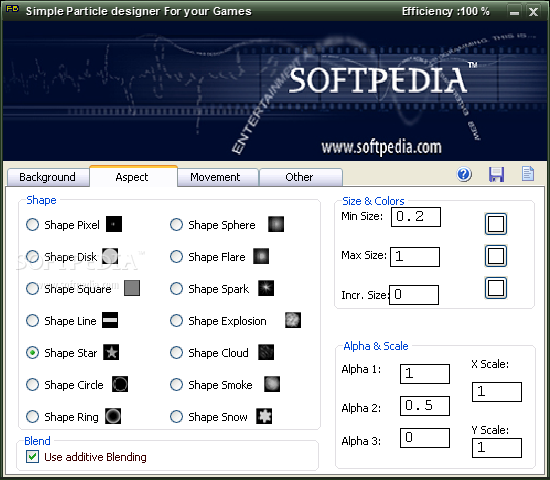Click the Shape Flare preview thumbnail

pos(261,256)
